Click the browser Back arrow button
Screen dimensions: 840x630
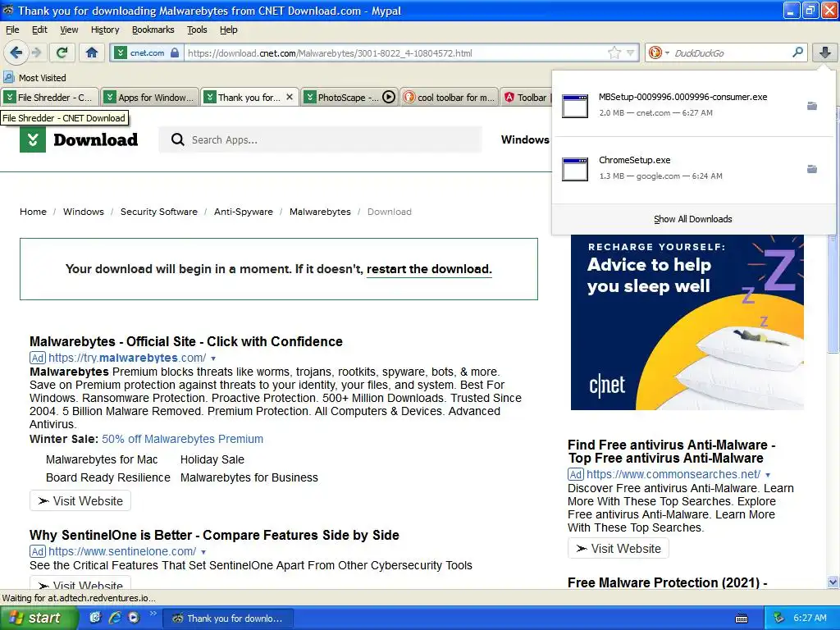pyautogui.click(x=16, y=52)
